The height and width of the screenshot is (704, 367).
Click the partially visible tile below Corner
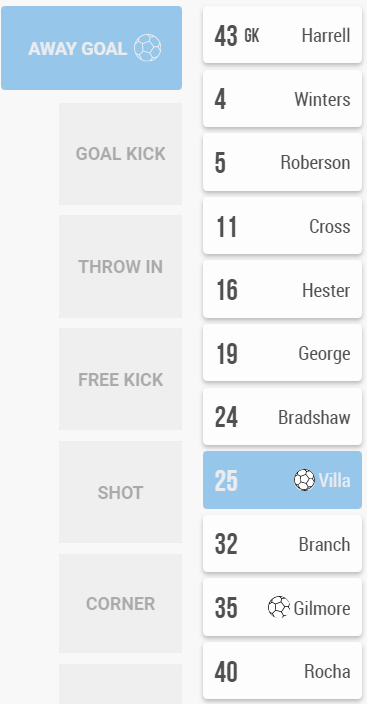coord(120,684)
